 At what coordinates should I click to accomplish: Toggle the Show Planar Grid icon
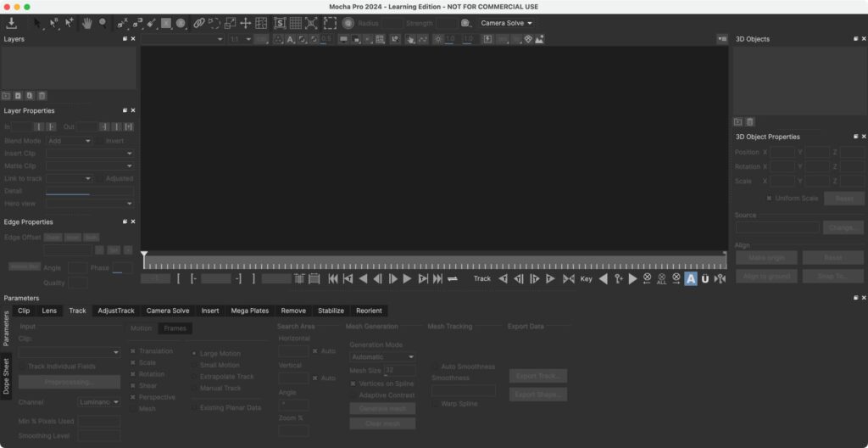[x=296, y=23]
